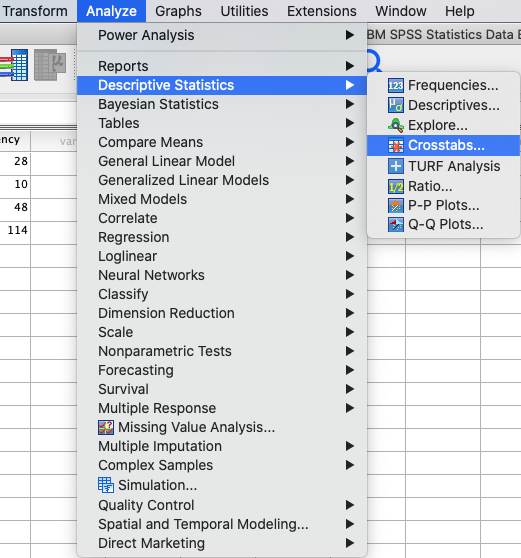Choose Simulation… text entry

[x=157, y=485]
